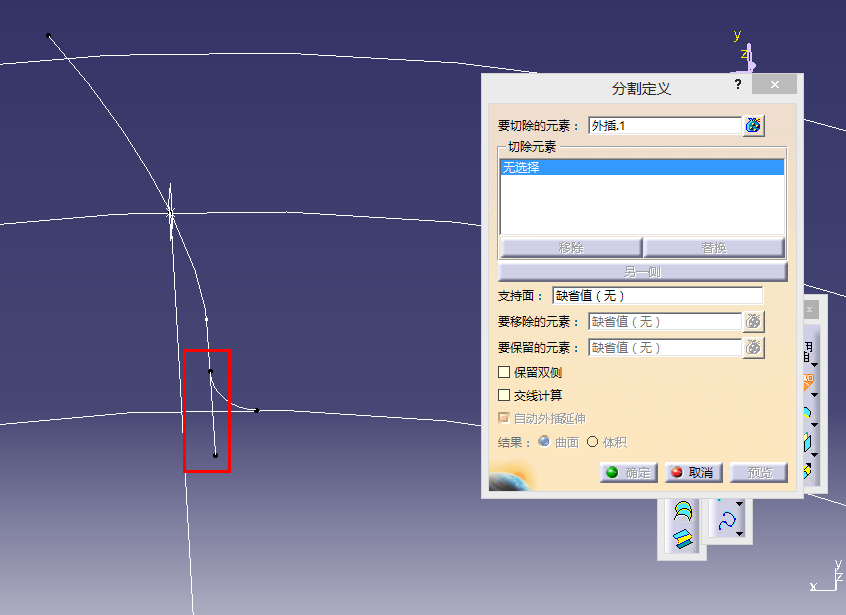Click the yellow-cyan arrow icon at right toolbar bottom

[x=808, y=470]
